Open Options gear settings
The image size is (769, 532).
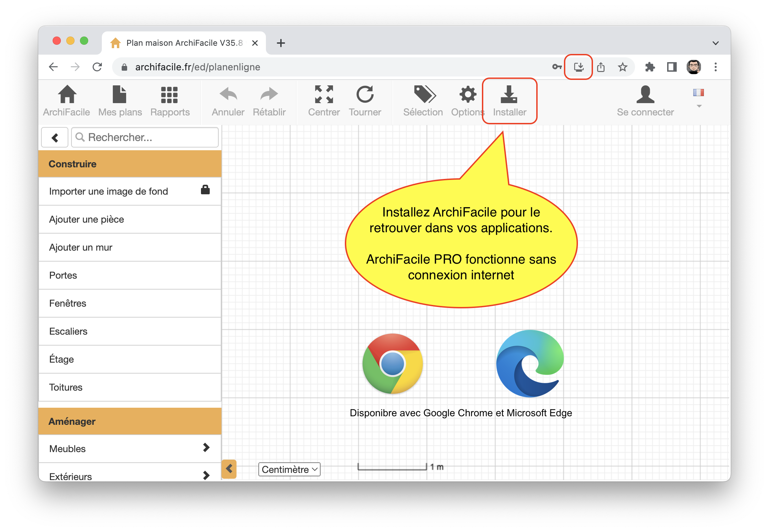coord(468,95)
